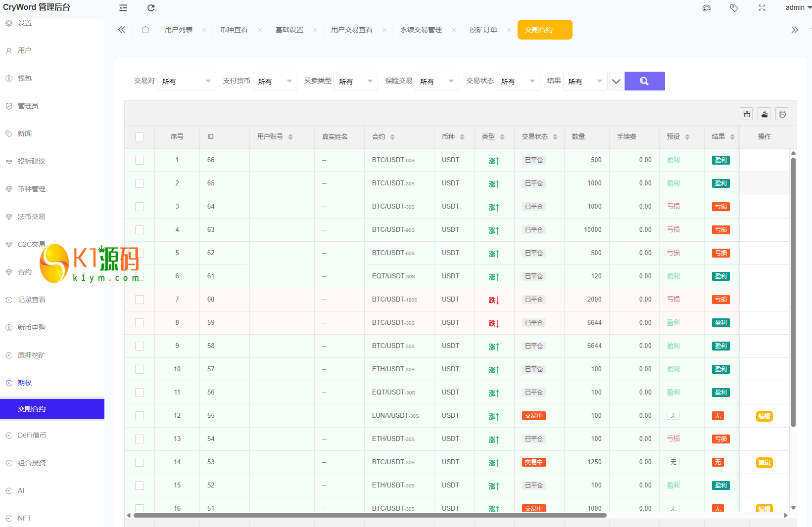
Task: Switch to the 用户交易查看 tab
Action: 352,30
